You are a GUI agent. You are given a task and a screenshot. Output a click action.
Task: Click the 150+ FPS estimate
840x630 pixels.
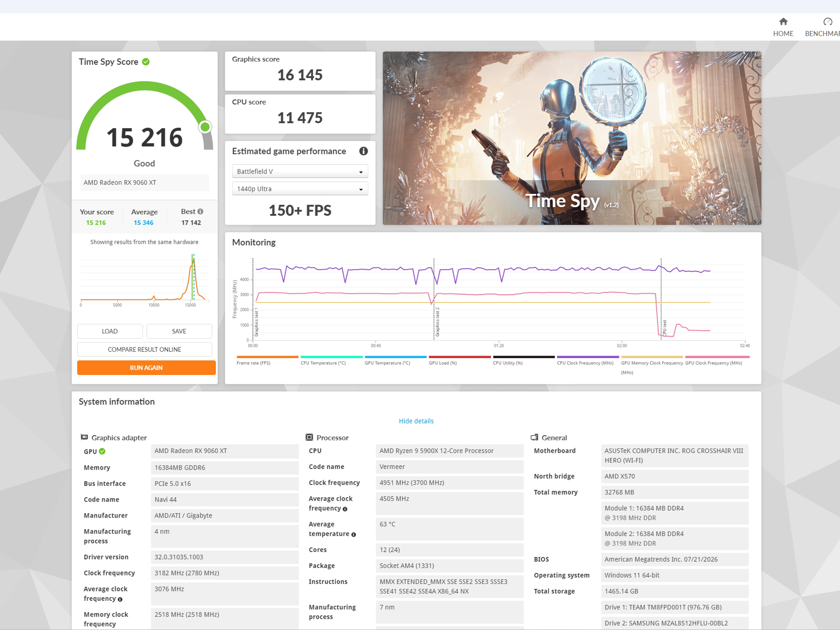300,210
